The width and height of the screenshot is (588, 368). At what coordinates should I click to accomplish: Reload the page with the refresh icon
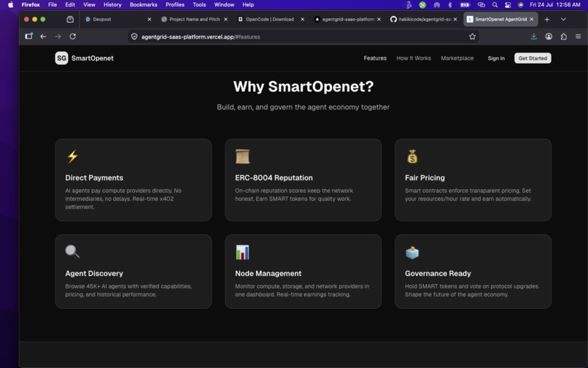(73, 37)
